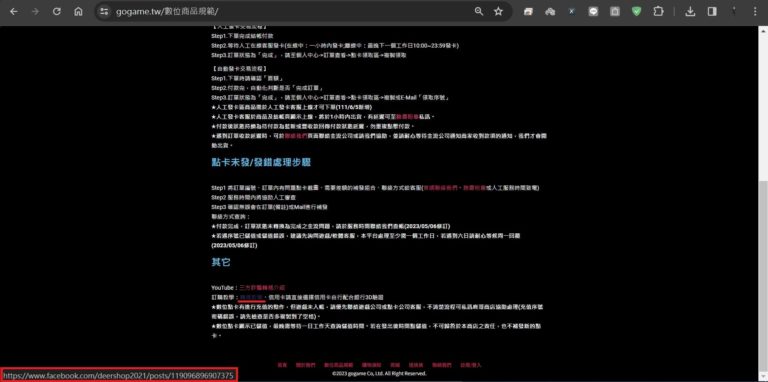
Task: Open footer 聯絡我們 link
Action: (442, 365)
